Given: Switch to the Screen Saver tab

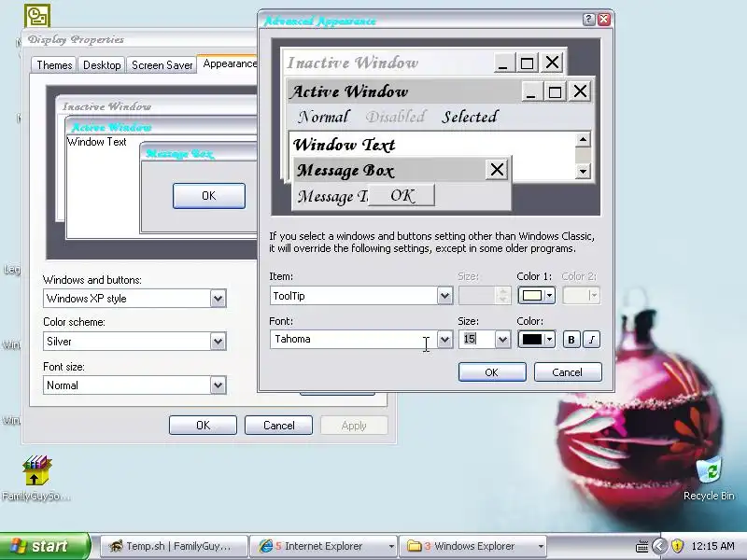Looking at the screenshot, I should click(162, 65).
